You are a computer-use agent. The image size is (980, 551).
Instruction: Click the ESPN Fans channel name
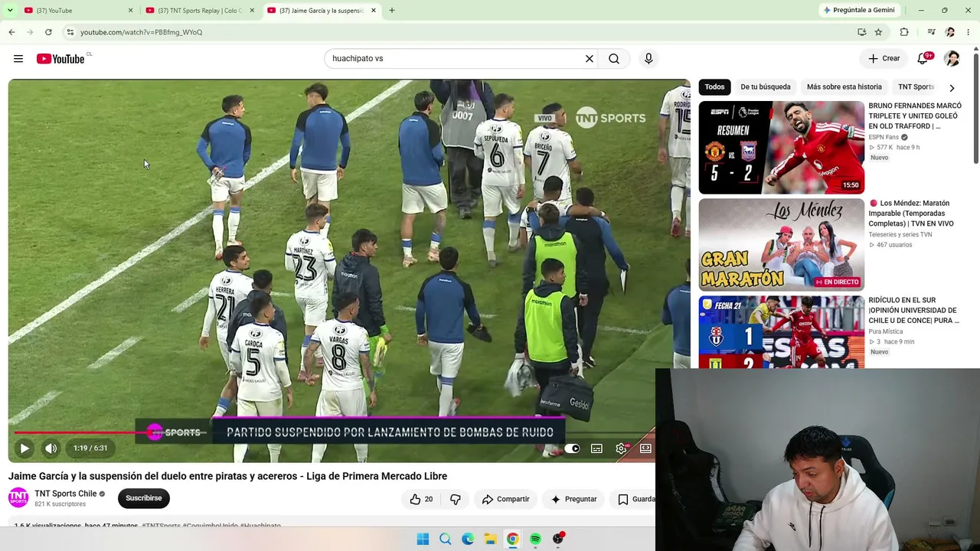pyautogui.click(x=884, y=138)
